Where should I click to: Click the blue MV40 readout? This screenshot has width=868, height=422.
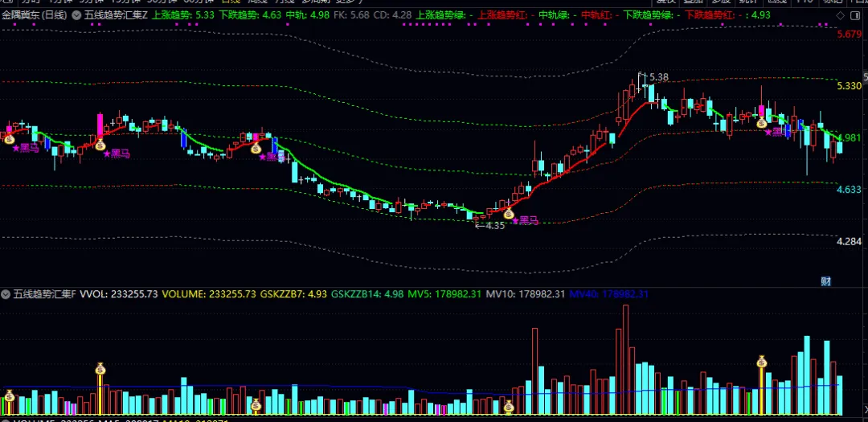pyautogui.click(x=609, y=294)
